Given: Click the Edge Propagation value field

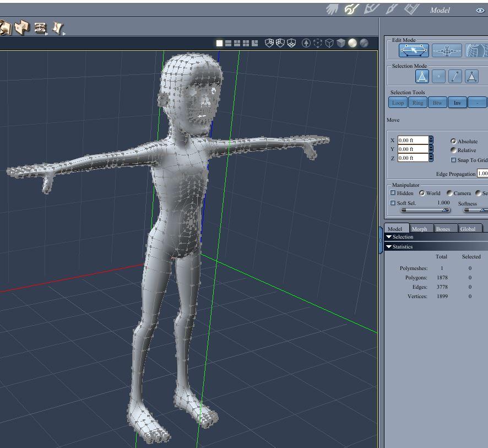Looking at the screenshot, I should (x=482, y=174).
